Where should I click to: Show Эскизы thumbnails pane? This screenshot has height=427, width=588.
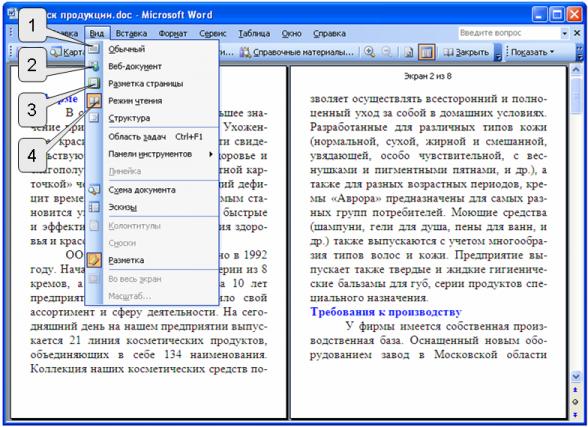pyautogui.click(x=152, y=207)
